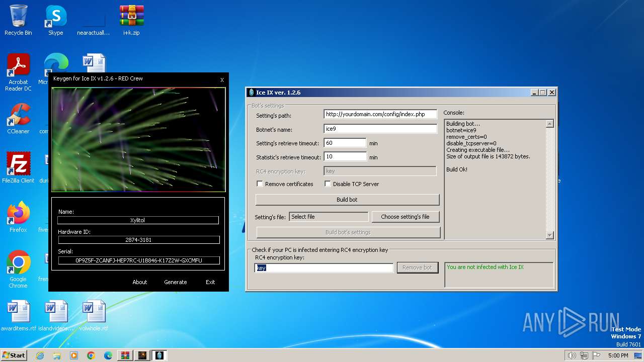Image resolution: width=644 pixels, height=362 pixels.
Task: Close the keygen with the X
Action: click(x=222, y=80)
